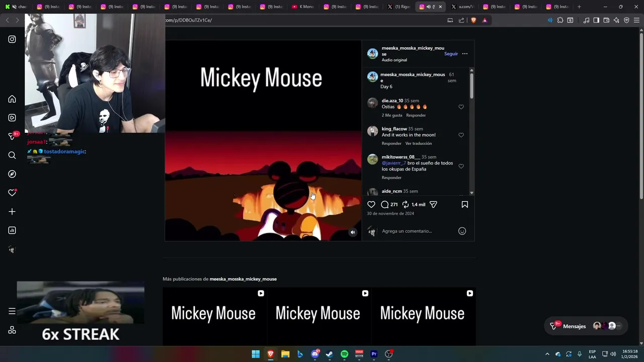Image resolution: width=644 pixels, height=362 pixels.
Task: Open Brave Leo AI sparkle icon
Action: [616, 20]
